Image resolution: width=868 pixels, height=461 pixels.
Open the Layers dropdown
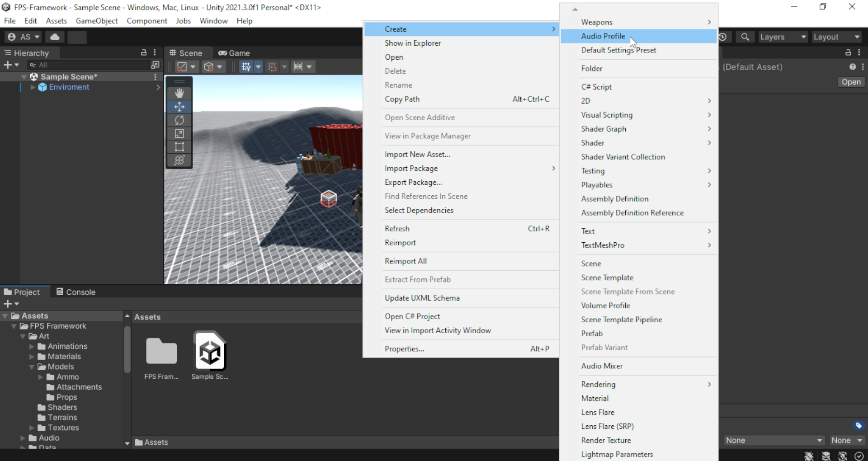(x=783, y=37)
